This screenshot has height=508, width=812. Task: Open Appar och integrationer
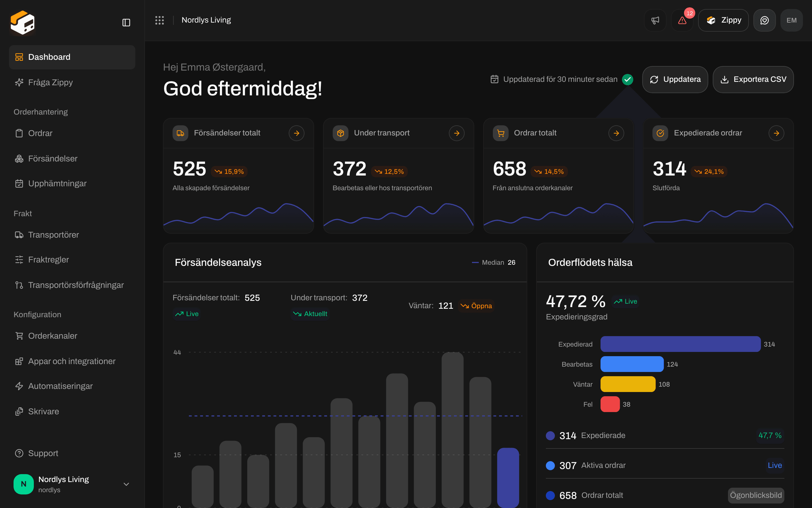[x=72, y=361]
